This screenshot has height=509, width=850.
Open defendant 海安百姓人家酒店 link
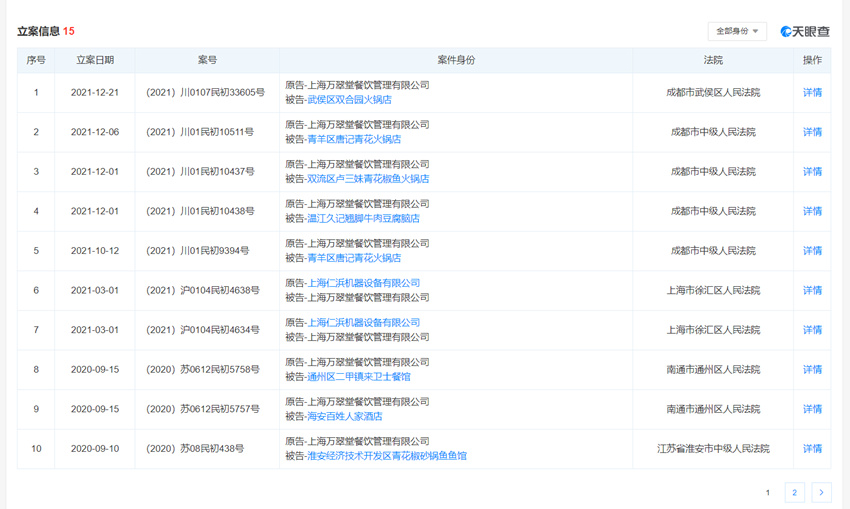click(344, 416)
